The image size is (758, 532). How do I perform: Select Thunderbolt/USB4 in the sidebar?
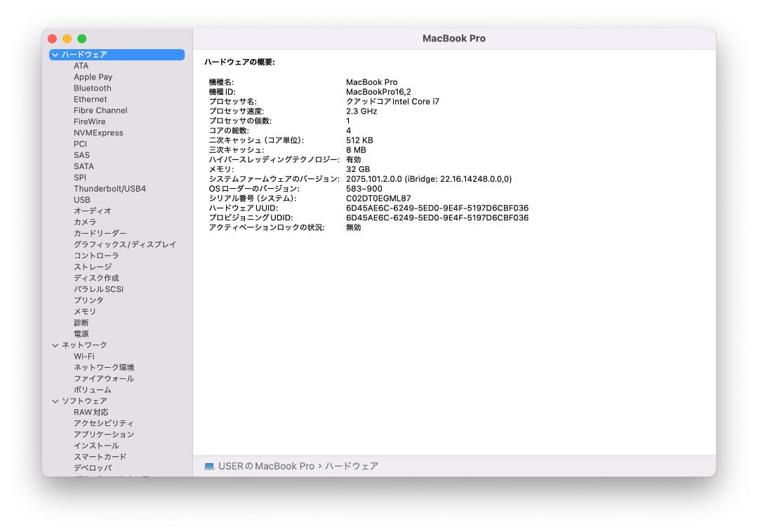(x=112, y=188)
